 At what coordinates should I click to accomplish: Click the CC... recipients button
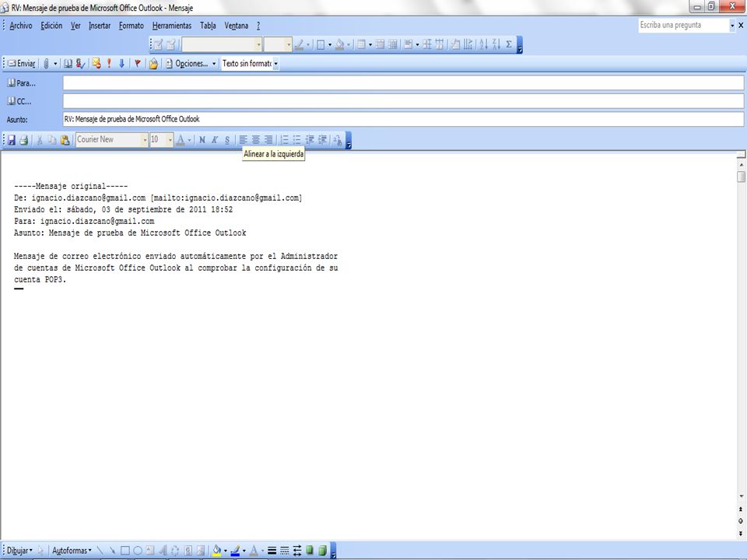click(19, 101)
